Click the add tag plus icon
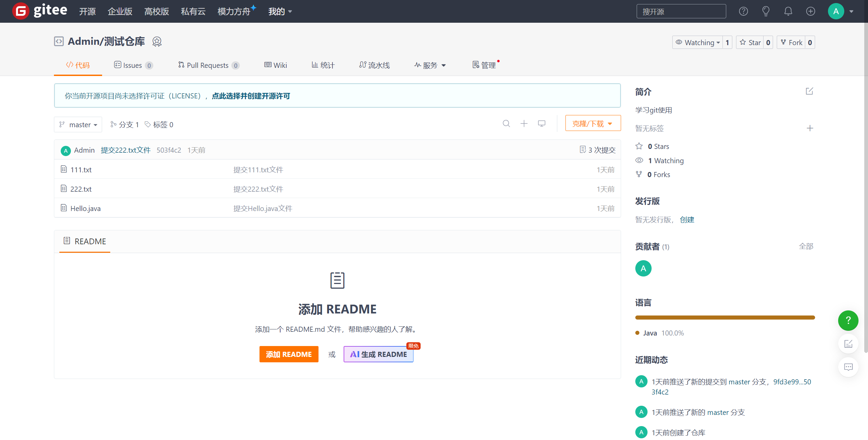 (810, 128)
